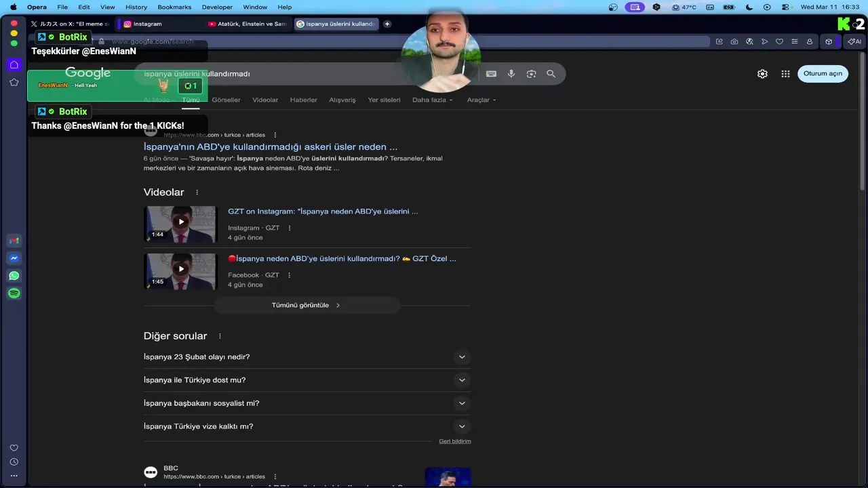Open BBC result "İspanya'nın ABD'ye kullandırmadığı askeri üsler"
868x488 pixels.
tap(271, 147)
